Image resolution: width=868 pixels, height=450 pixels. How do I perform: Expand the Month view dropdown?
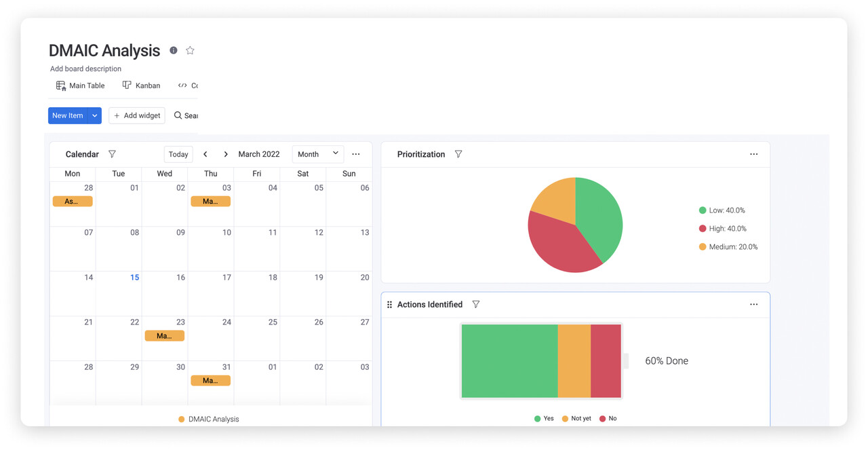point(317,154)
